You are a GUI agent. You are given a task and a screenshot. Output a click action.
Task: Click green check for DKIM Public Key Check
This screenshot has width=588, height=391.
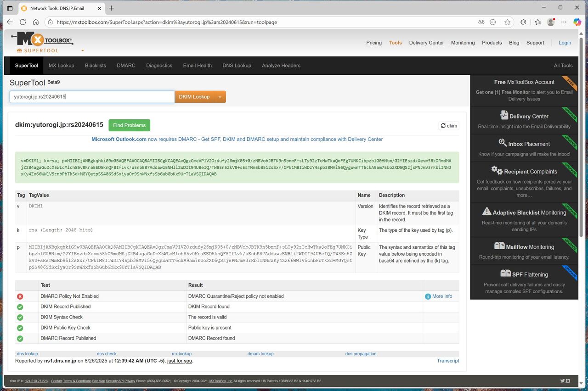20,328
